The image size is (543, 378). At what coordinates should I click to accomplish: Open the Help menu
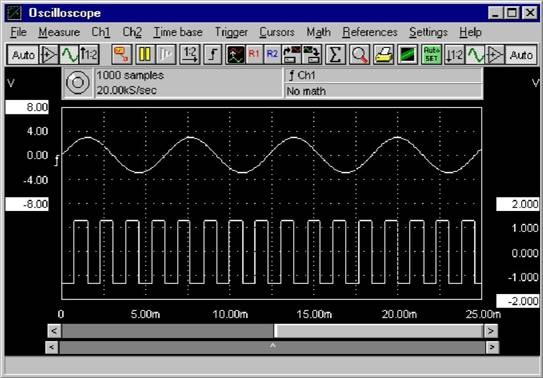470,32
